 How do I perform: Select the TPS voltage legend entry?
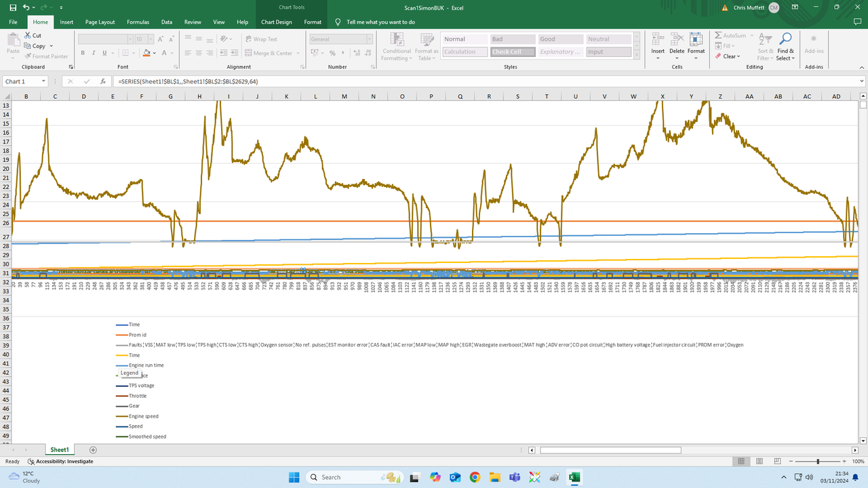[x=135, y=386]
